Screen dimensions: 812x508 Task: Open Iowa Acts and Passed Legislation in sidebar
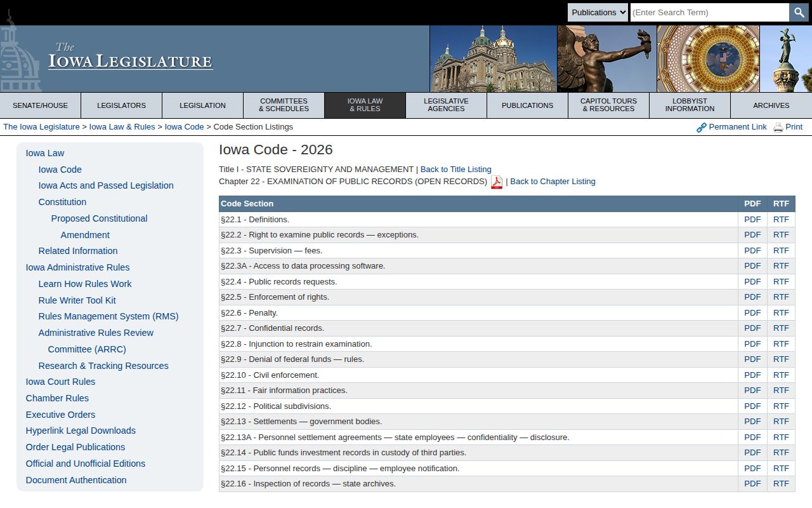click(x=106, y=185)
